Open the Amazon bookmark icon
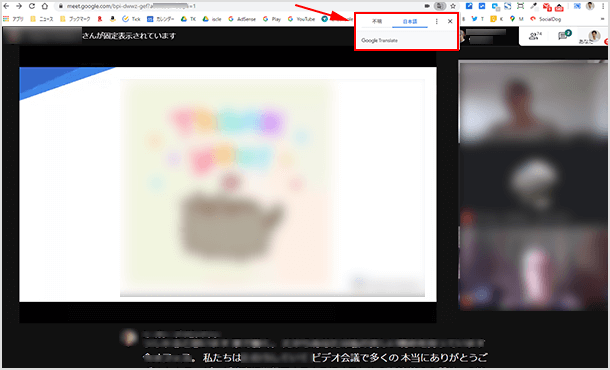Image resolution: width=610 pixels, height=370 pixels. point(112,19)
